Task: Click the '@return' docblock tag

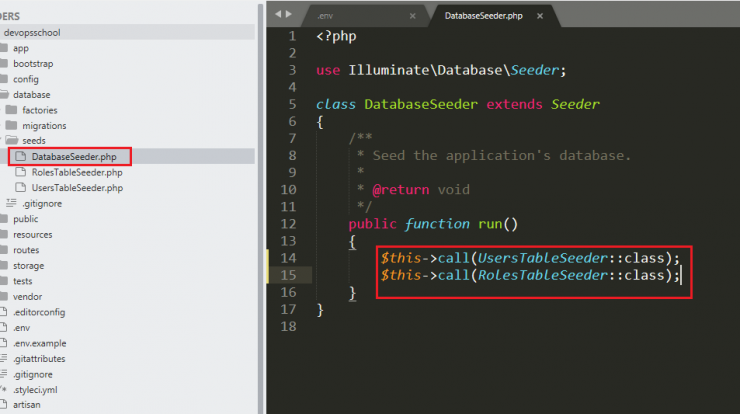Action: [x=401, y=190]
